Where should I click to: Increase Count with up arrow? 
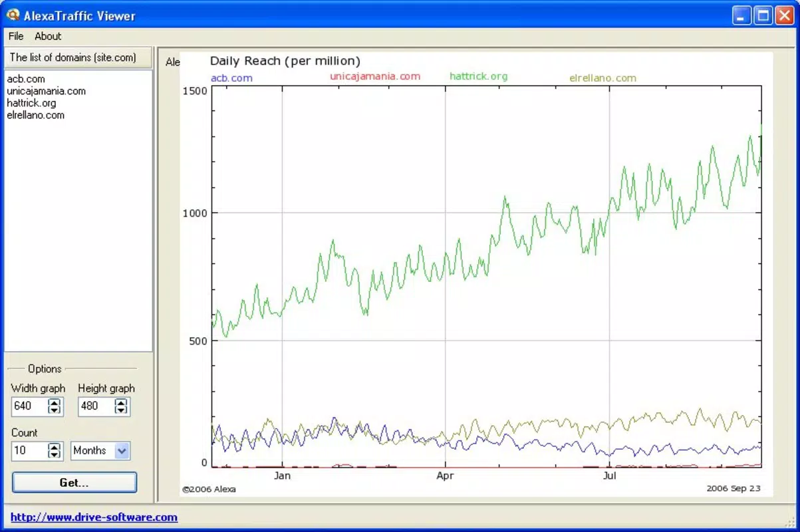tap(55, 446)
